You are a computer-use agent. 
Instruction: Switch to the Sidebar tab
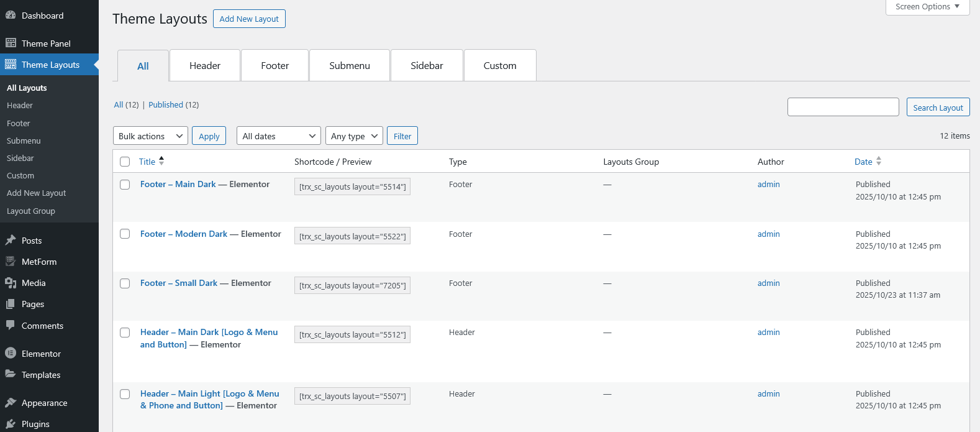[x=427, y=66]
